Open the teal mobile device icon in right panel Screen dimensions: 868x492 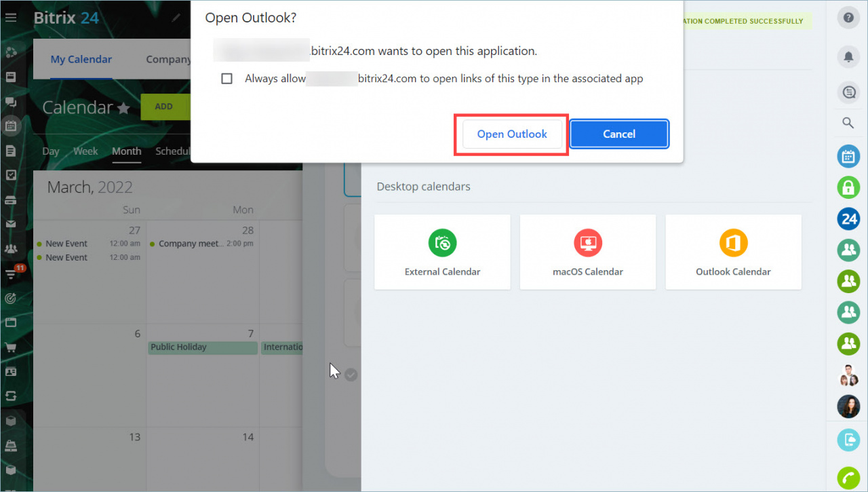[x=848, y=440]
